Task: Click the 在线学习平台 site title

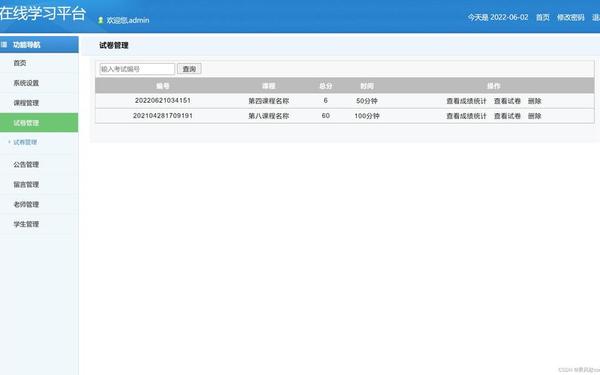Action: 42,14
